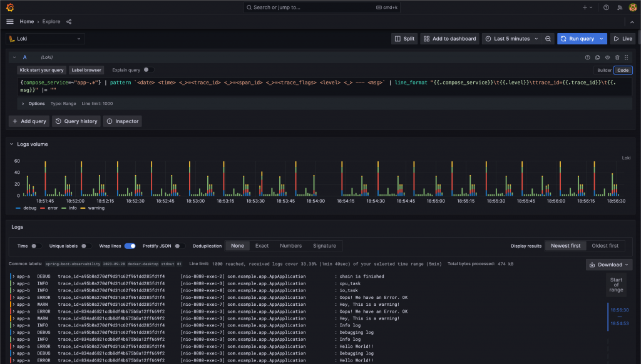This screenshot has width=641, height=364.
Task: Open the Download logs dropdown
Action: pyautogui.click(x=609, y=265)
